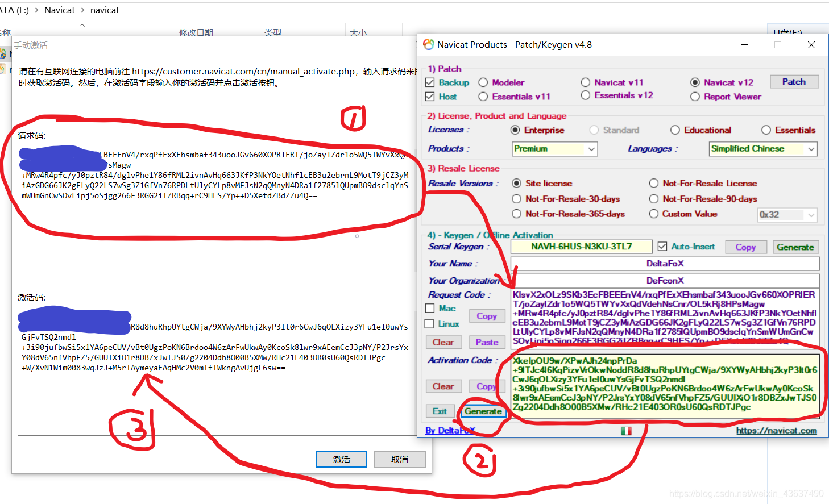Viewport: 829px width, 504px height.
Task: Copy the serial key with Copy button
Action: tap(745, 247)
